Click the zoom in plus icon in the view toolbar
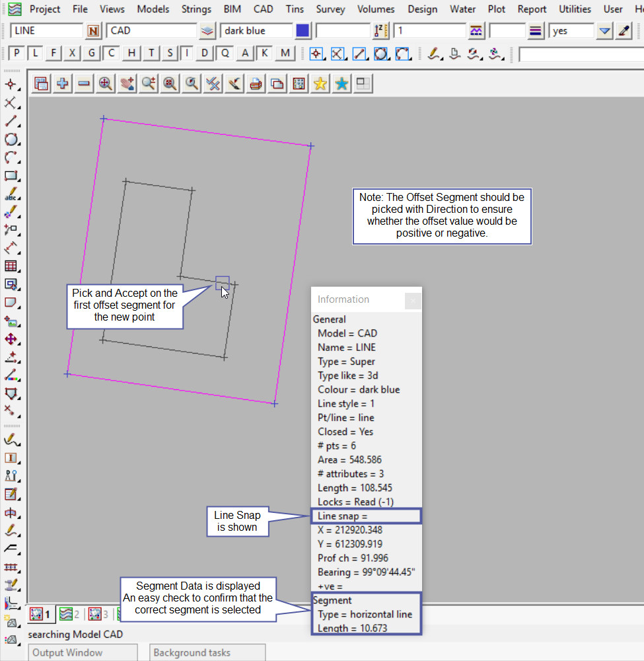Viewport: 644px width, 661px height. pyautogui.click(x=63, y=83)
